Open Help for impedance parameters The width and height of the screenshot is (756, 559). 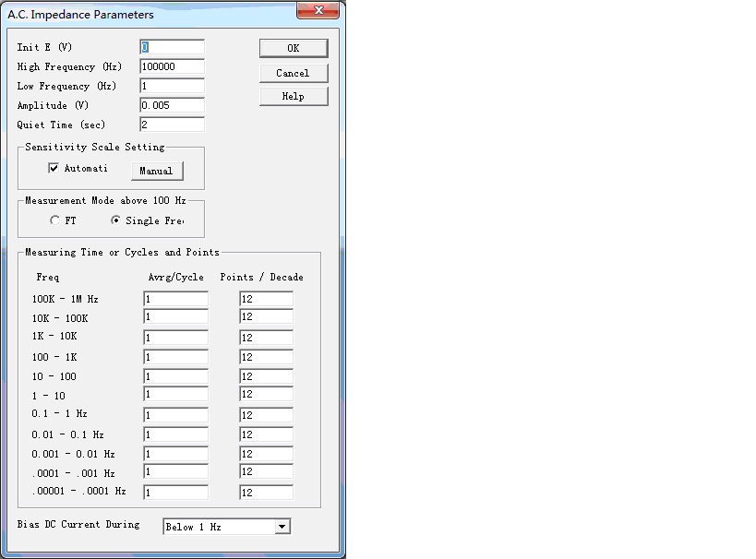pos(294,96)
